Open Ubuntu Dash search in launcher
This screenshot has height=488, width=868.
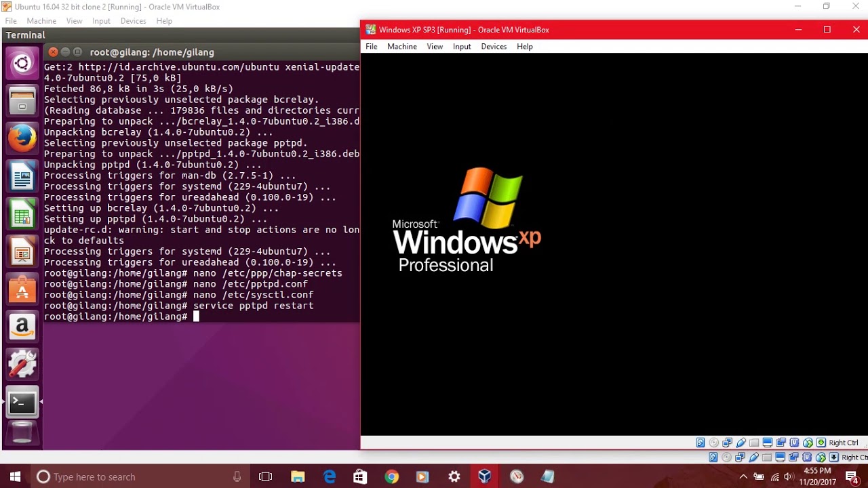pos(22,64)
